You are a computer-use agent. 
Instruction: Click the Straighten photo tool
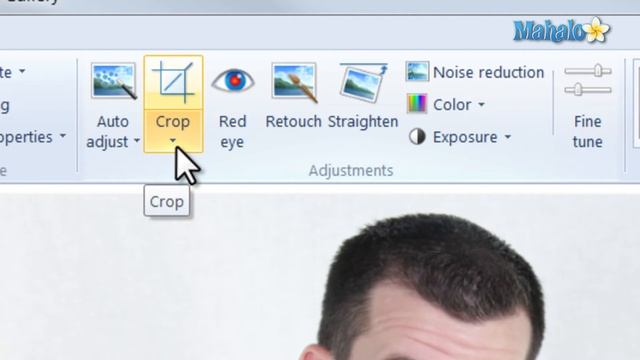tap(363, 96)
